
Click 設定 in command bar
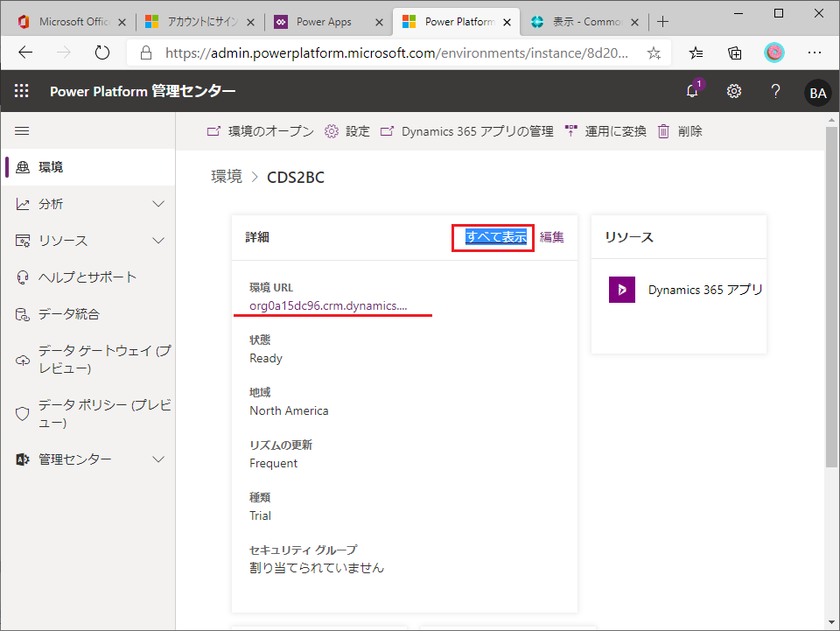click(x=347, y=131)
